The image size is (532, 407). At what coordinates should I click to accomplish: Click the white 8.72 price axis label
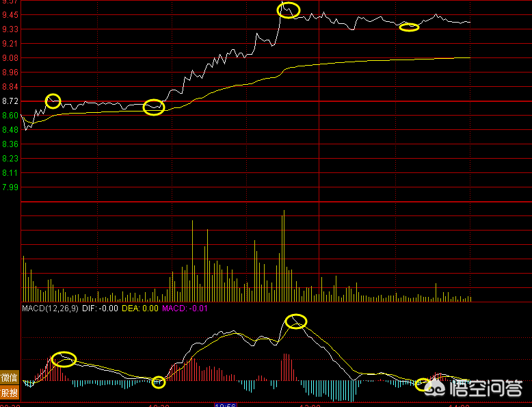[x=10, y=101]
